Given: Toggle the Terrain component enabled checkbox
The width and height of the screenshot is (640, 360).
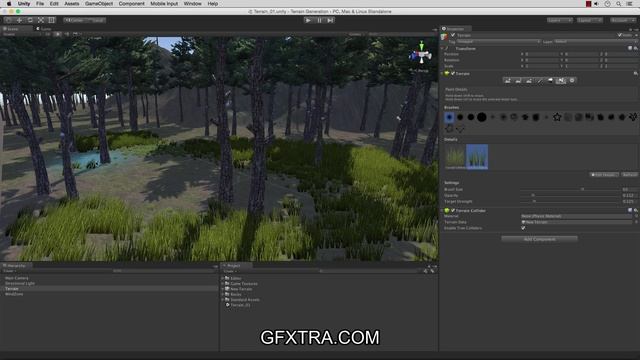Looking at the screenshot, I should click(453, 73).
